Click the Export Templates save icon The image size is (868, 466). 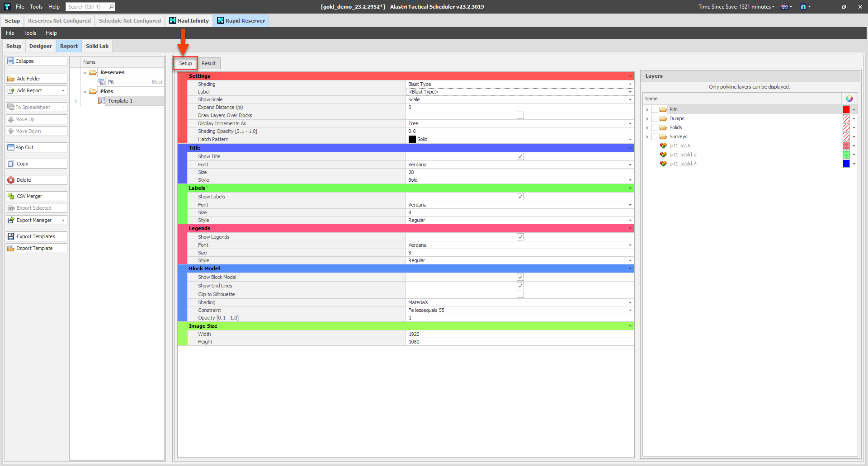click(x=11, y=236)
